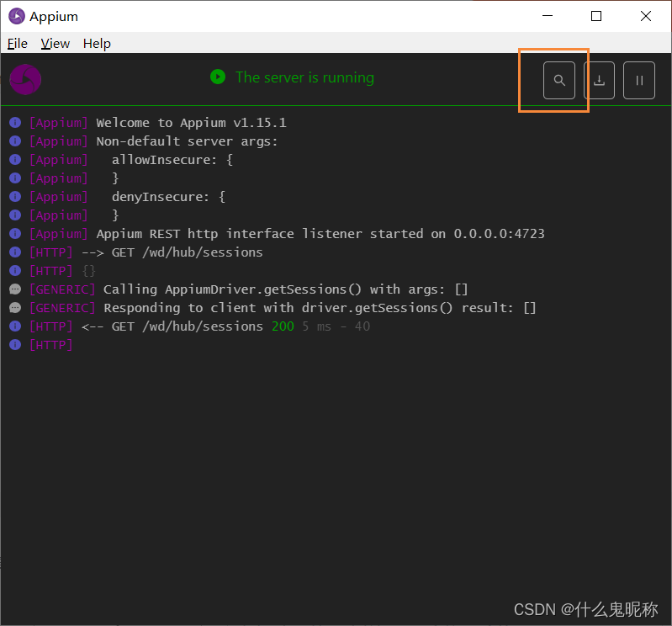Click the 'Non-default server args:' log text
The width and height of the screenshot is (672, 626).
point(187,141)
